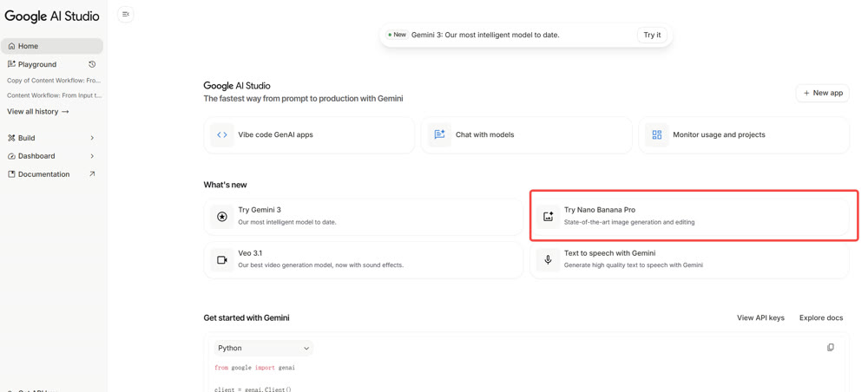
Task: Open View all history link
Action: click(38, 111)
